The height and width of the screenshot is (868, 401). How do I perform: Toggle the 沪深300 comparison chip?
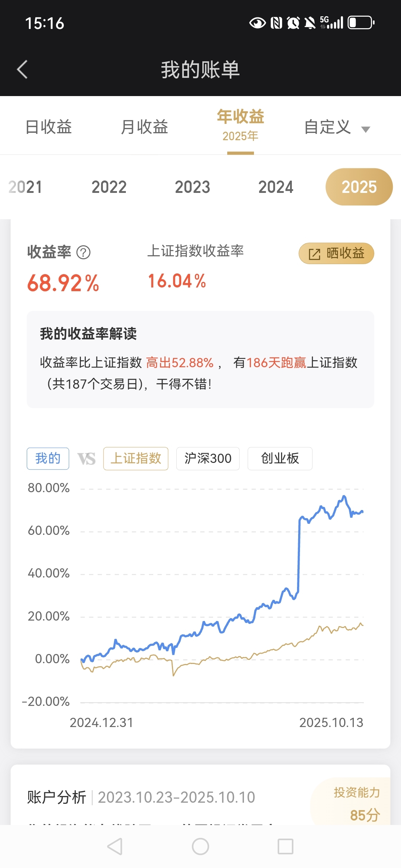[208, 458]
